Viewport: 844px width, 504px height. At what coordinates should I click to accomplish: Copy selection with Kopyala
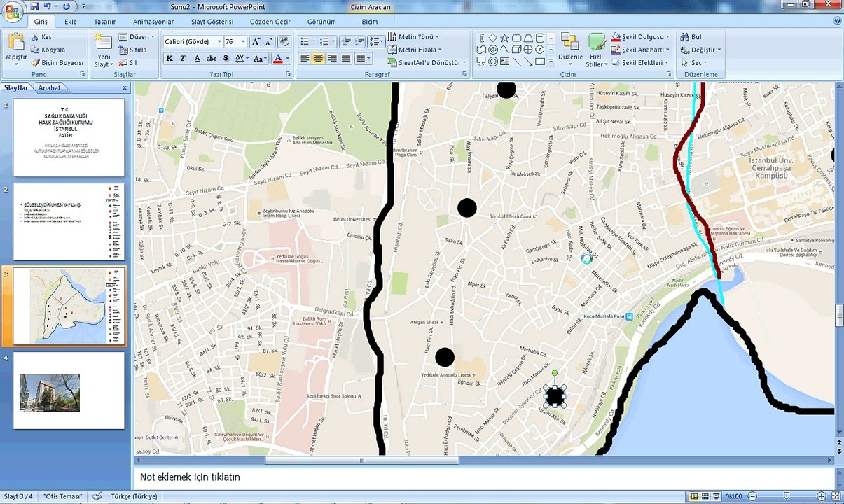pyautogui.click(x=48, y=50)
